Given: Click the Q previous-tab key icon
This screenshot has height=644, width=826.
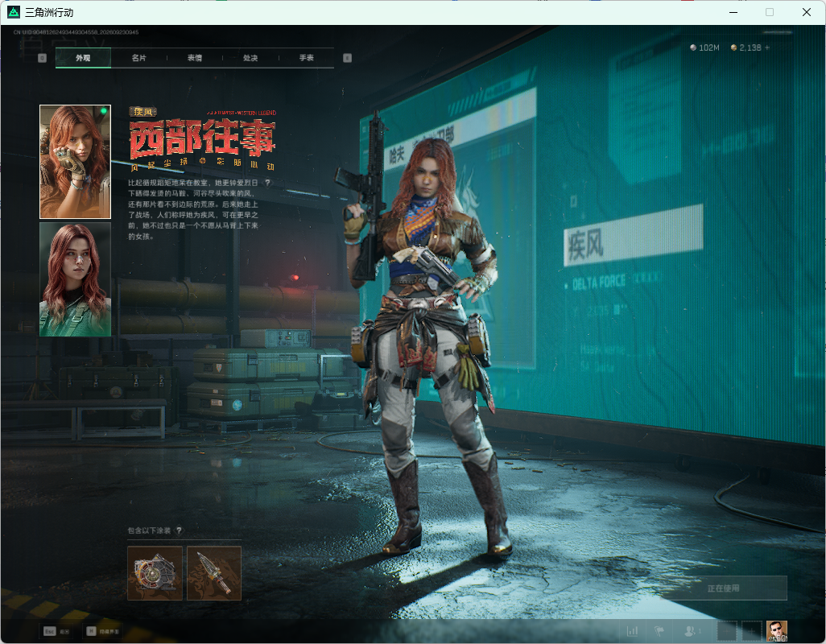Looking at the screenshot, I should pyautogui.click(x=43, y=58).
